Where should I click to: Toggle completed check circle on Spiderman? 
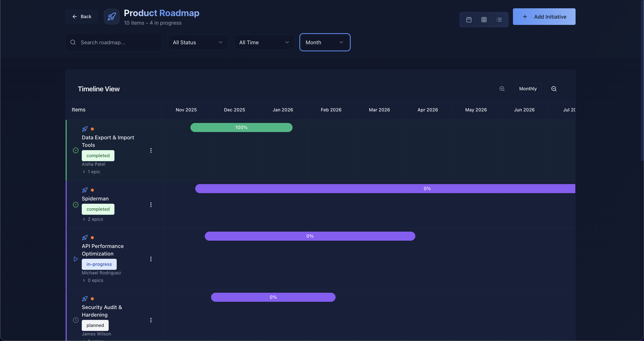pos(76,205)
